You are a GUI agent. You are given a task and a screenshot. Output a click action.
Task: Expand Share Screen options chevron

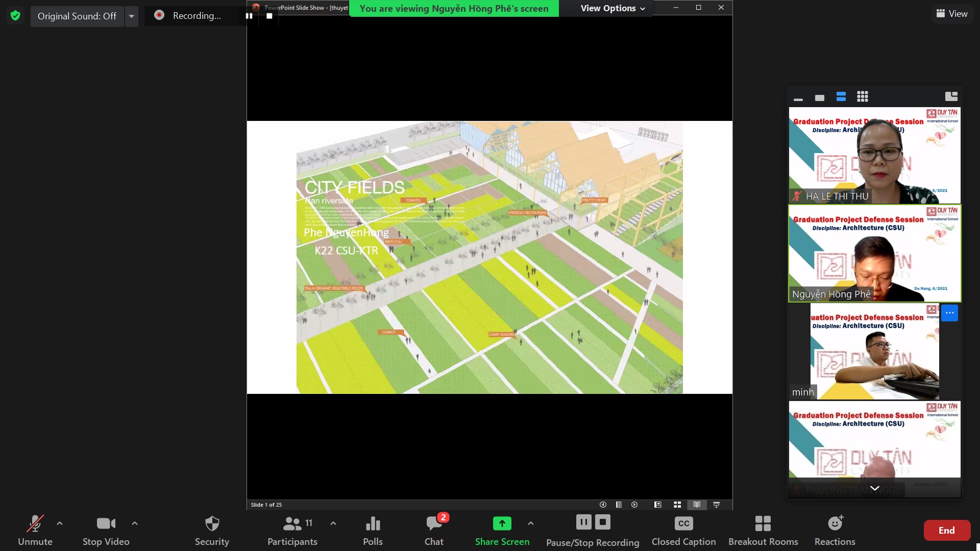531,523
